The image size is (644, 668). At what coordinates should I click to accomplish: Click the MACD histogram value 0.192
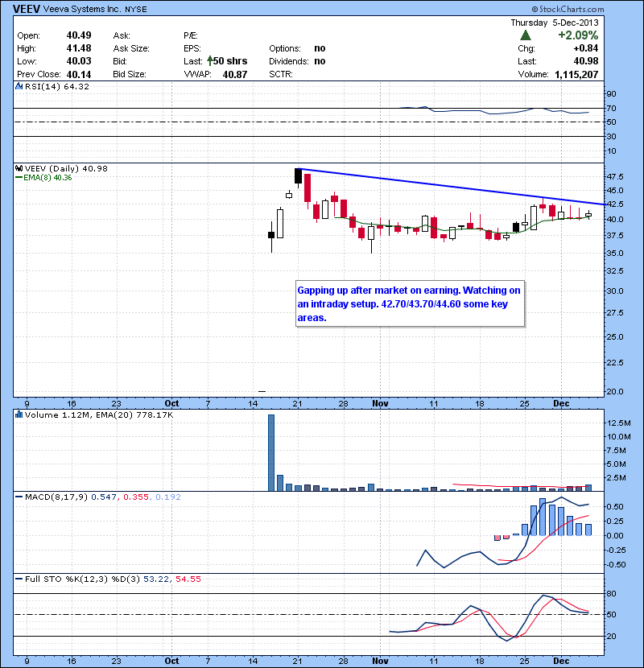click(x=168, y=497)
